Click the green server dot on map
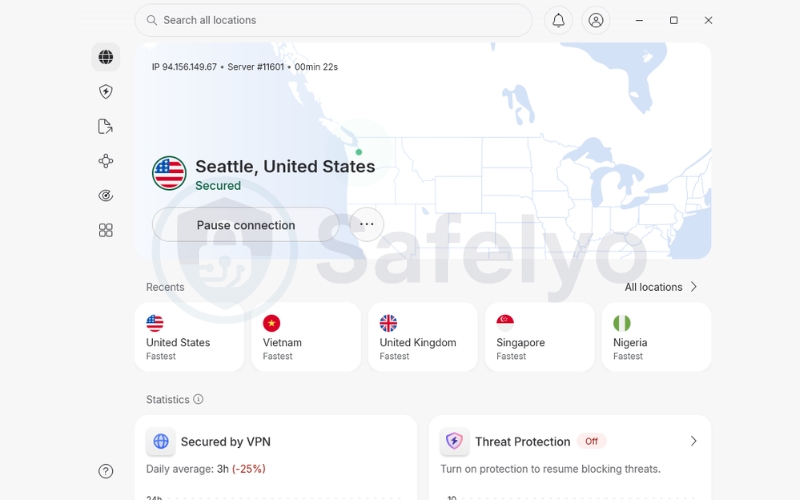 359,152
